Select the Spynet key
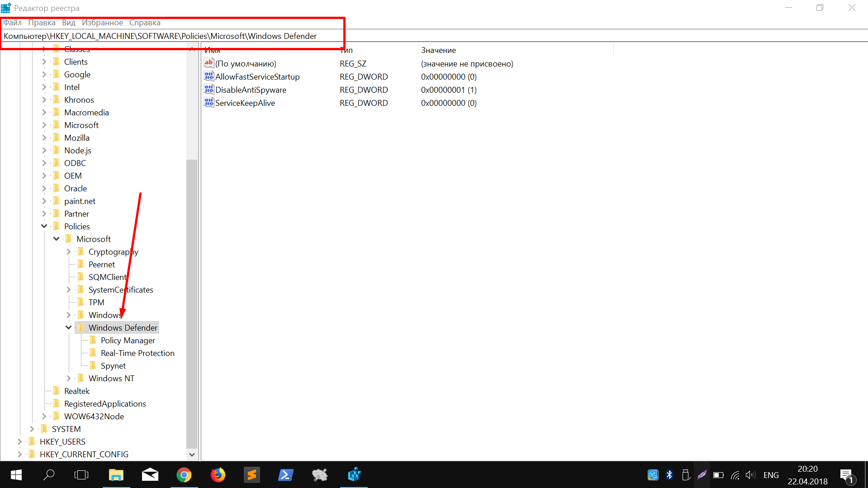Viewport: 868px width, 488px height. pos(113,365)
